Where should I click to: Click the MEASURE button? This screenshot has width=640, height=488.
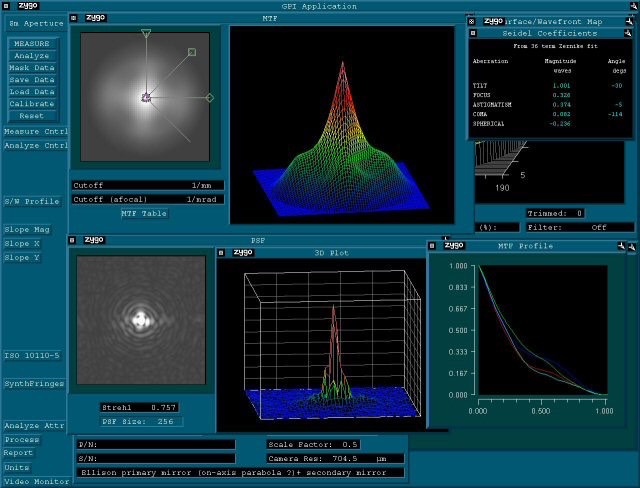point(32,44)
